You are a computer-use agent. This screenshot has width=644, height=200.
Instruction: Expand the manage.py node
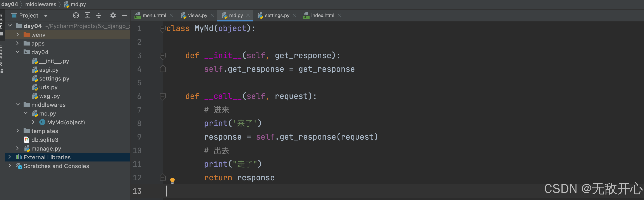[17, 148]
